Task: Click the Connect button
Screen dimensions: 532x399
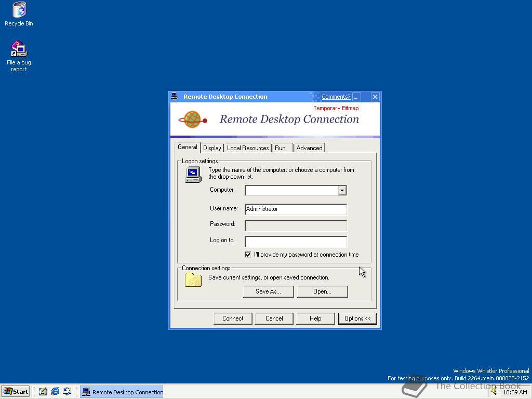Action: 233,318
